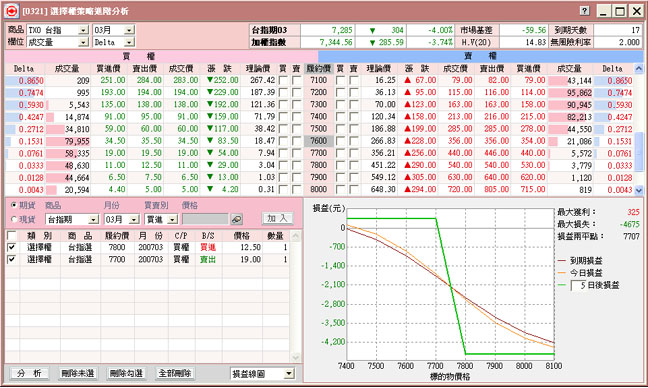Click the 成交量 column header in call side
Viewport: 648px width, 388px height.
[x=67, y=69]
